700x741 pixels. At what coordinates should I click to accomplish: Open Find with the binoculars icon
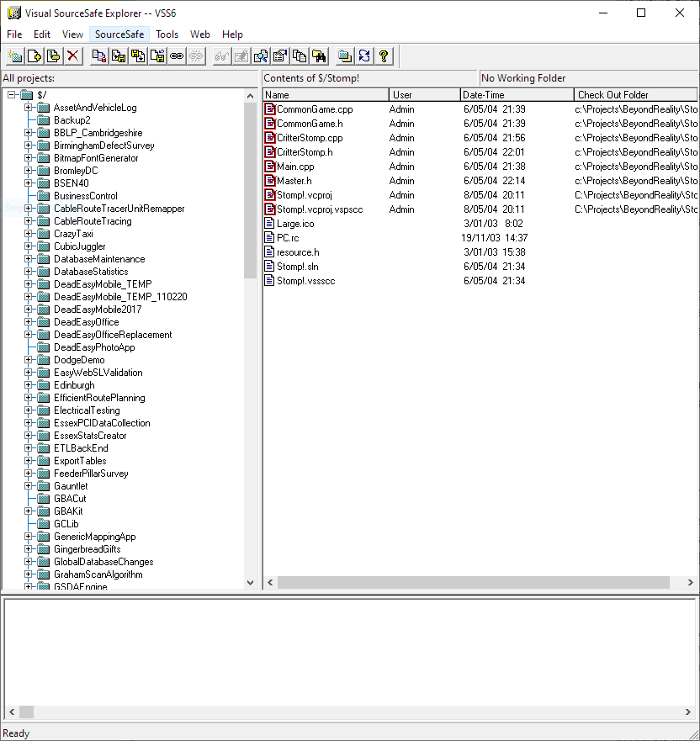click(319, 56)
